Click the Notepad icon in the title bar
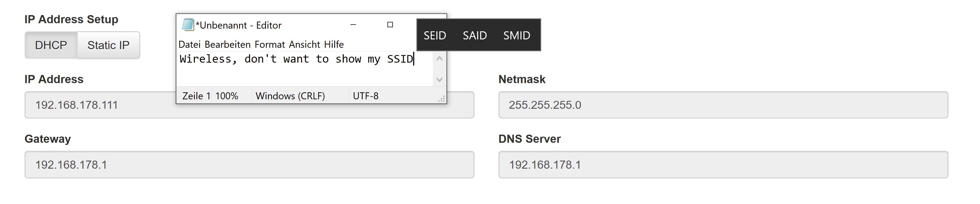 [x=188, y=25]
